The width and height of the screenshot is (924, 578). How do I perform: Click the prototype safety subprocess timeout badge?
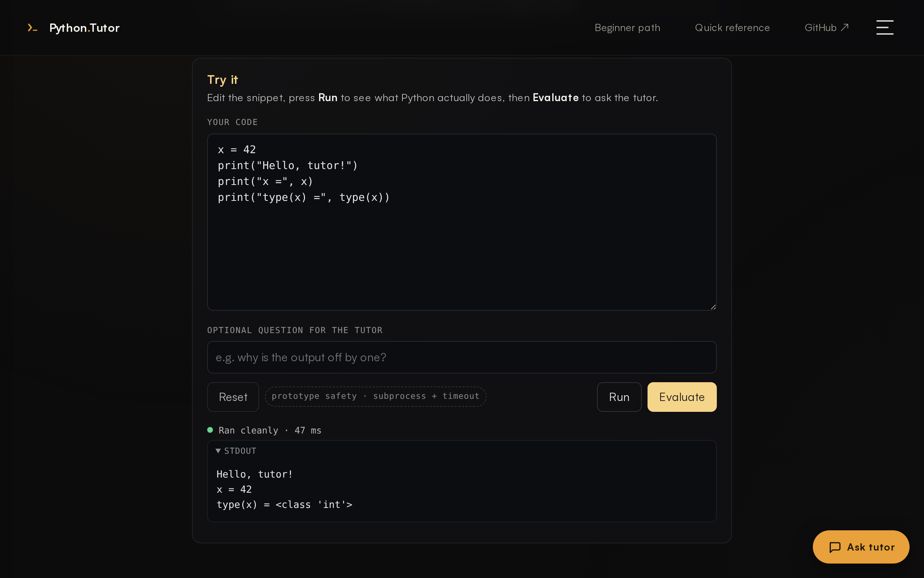pyautogui.click(x=375, y=396)
